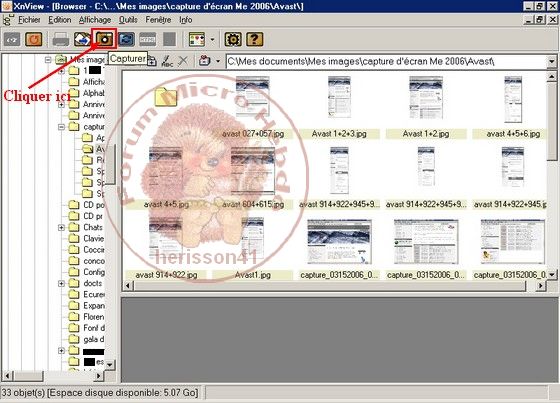Click the blue icon right of the camera
The height and width of the screenshot is (403, 560).
tap(126, 39)
